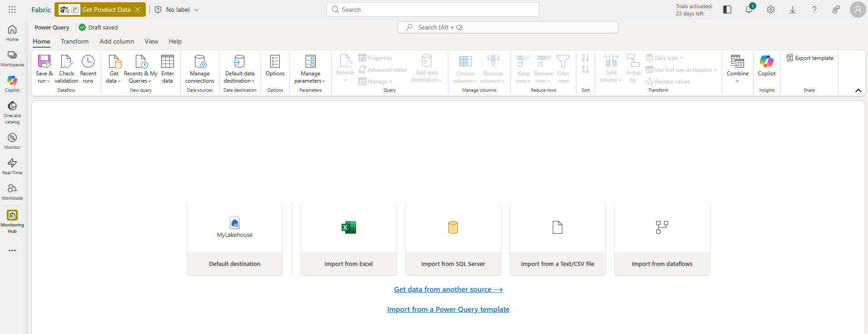Open OneLake catalog in sidebar

coord(12,113)
